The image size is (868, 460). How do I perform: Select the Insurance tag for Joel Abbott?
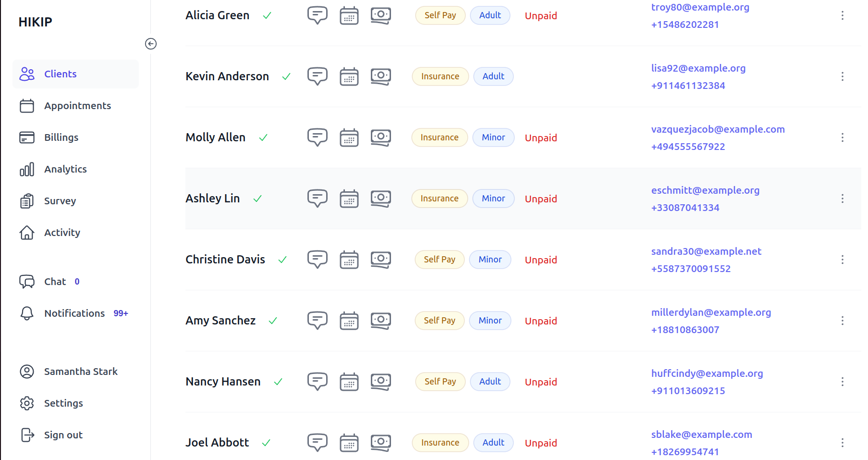(x=440, y=443)
